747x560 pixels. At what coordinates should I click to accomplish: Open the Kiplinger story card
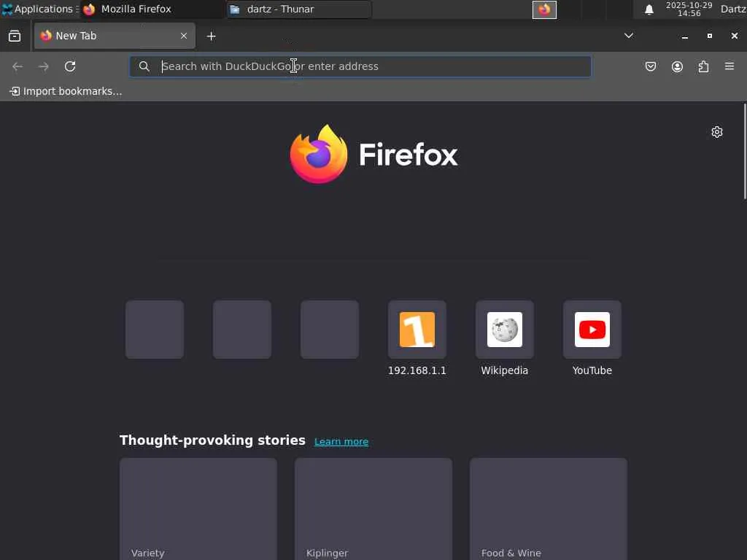(x=373, y=508)
